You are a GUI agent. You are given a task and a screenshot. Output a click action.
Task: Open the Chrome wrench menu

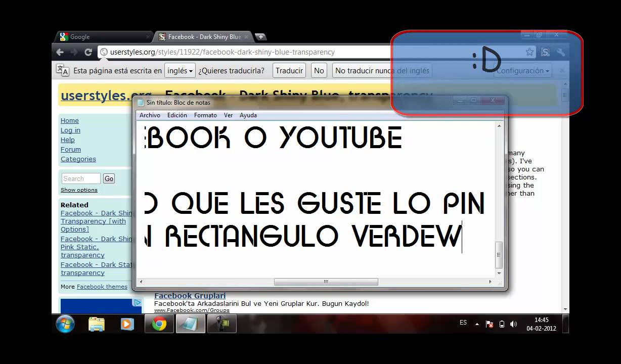560,52
